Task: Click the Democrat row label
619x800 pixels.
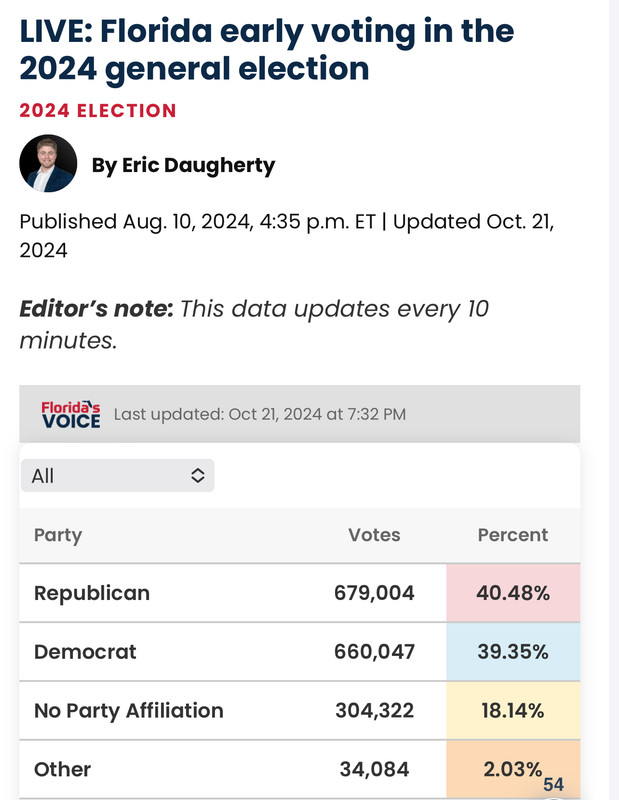Action: (x=85, y=652)
